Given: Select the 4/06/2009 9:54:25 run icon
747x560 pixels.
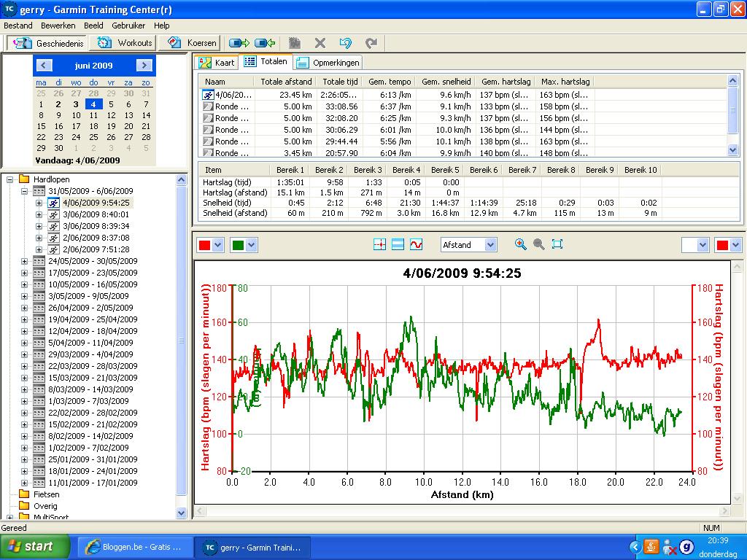Looking at the screenshot, I should coord(53,203).
